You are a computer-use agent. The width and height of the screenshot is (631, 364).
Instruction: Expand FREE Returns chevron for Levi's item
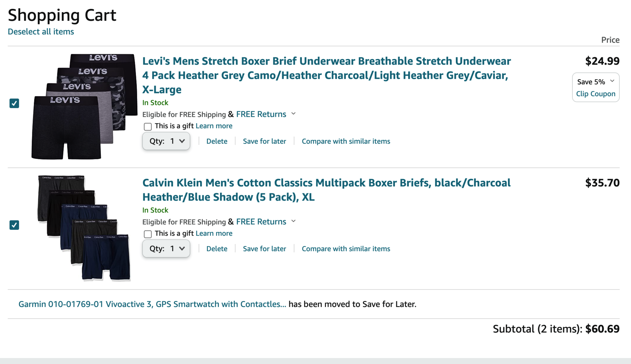(x=294, y=114)
